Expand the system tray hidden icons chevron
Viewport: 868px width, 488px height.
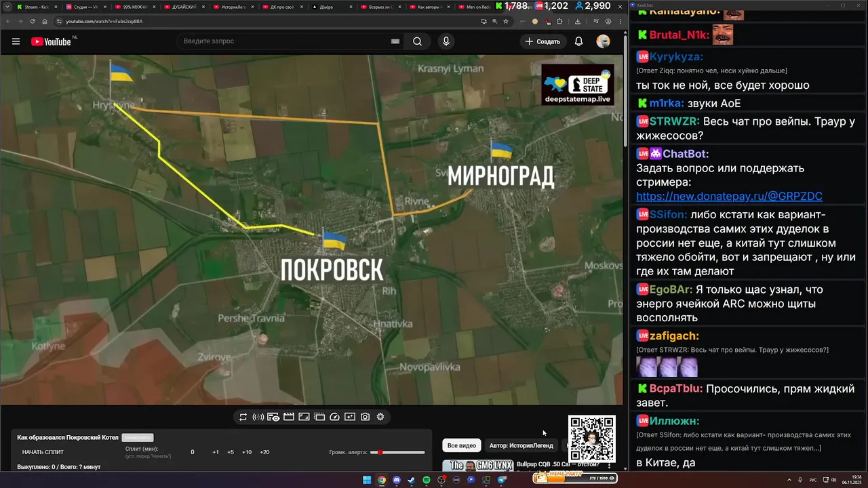pos(790,480)
